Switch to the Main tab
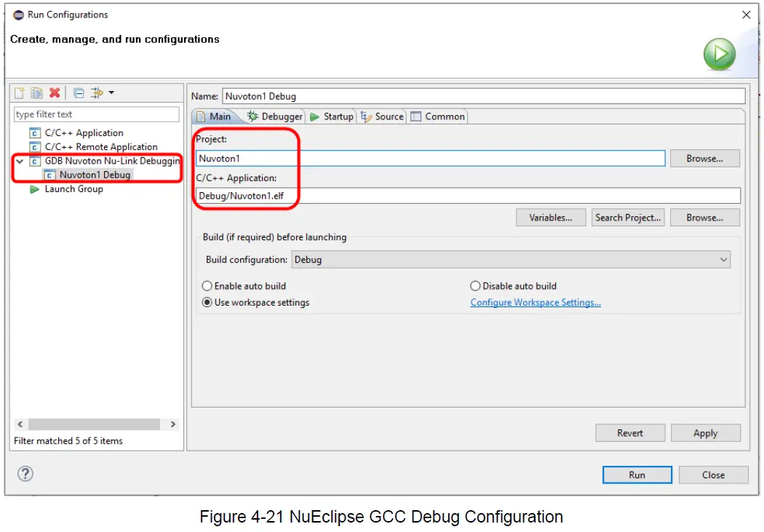Screen dimensions: 764x532 coord(215,116)
